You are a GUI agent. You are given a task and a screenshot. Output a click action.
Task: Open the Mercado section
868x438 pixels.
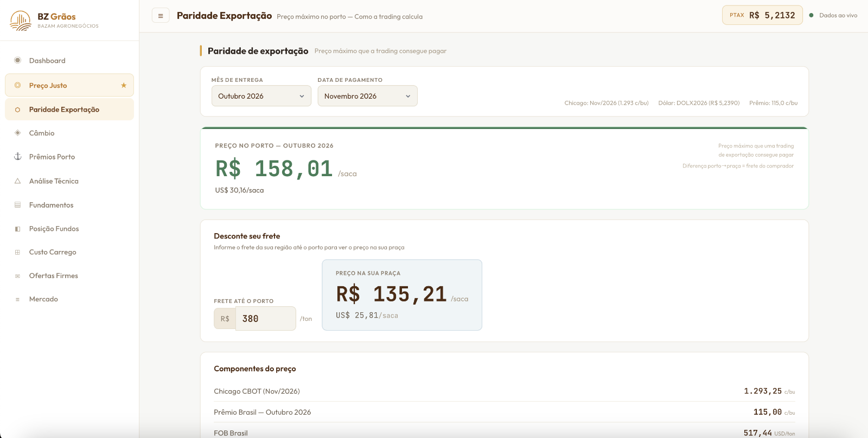tap(69, 299)
